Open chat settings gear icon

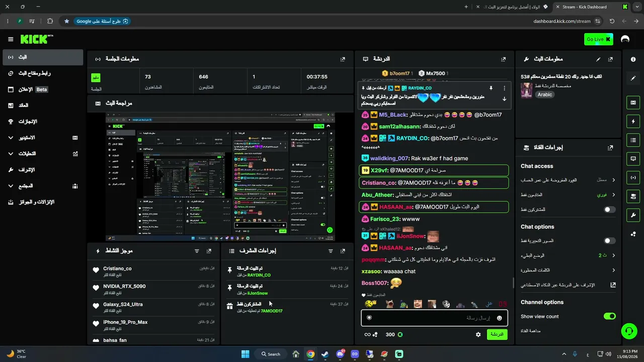[x=478, y=334]
